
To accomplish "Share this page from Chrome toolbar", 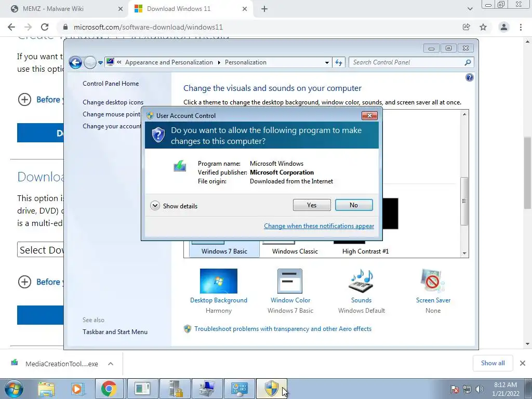I will coord(467,27).
